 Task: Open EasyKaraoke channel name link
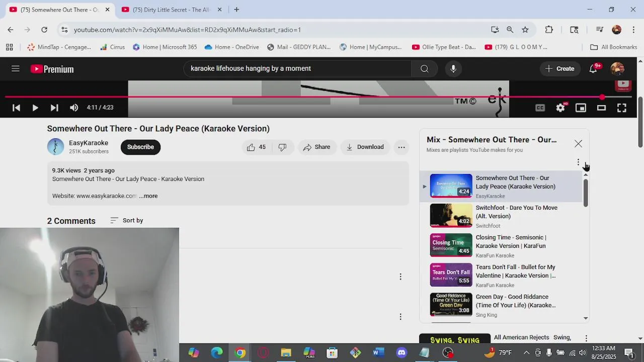pyautogui.click(x=89, y=143)
